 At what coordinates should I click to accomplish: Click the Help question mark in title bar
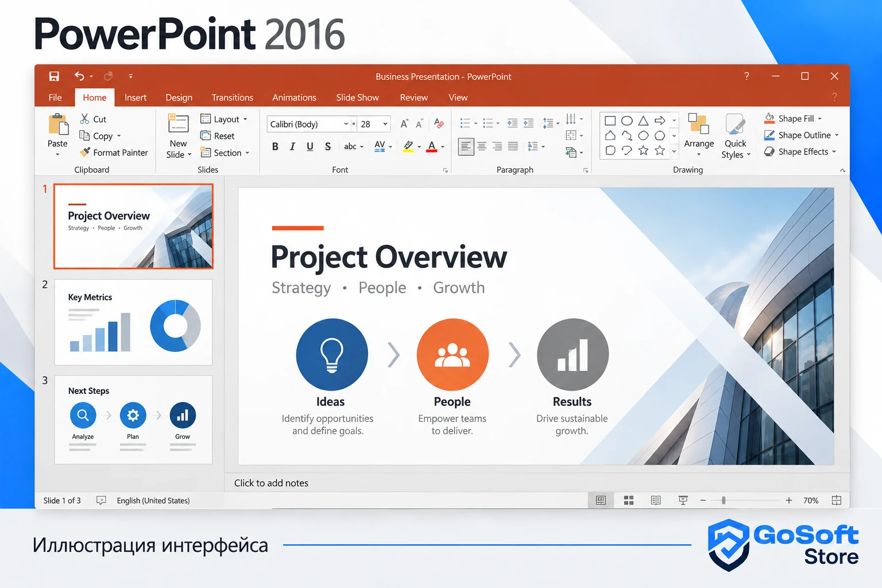[746, 76]
